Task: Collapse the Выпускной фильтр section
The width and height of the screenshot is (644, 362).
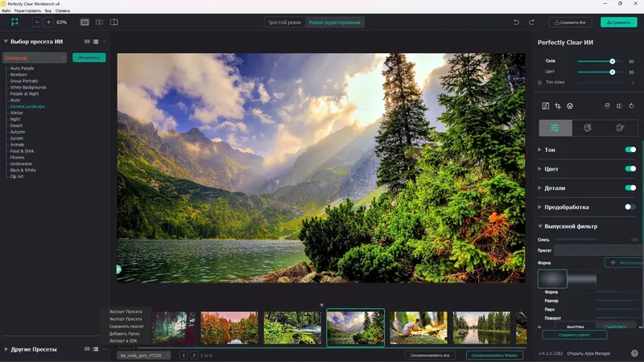Action: [x=539, y=226]
